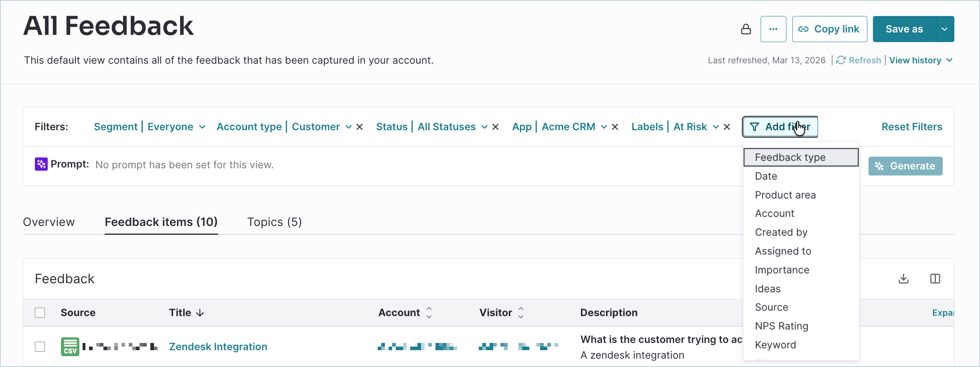Click the 'A zendesk integration' description text
Screen dimensions: 980x367
pos(632,355)
